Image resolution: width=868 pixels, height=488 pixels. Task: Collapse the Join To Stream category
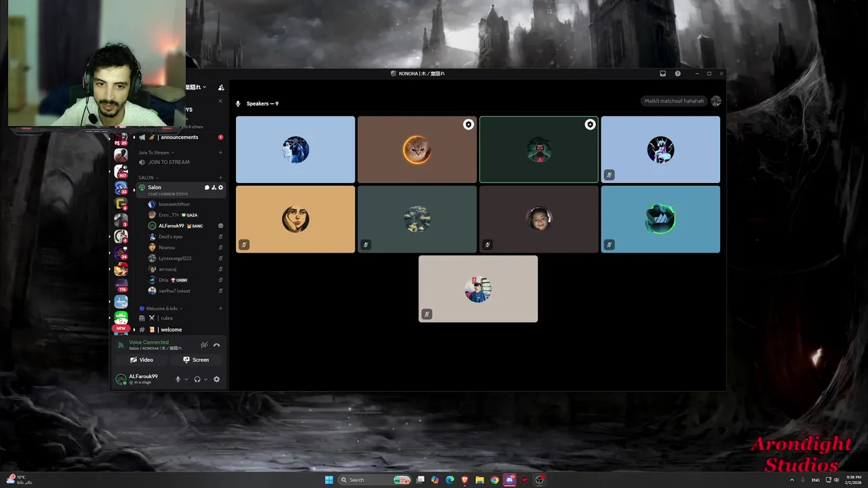pos(156,152)
